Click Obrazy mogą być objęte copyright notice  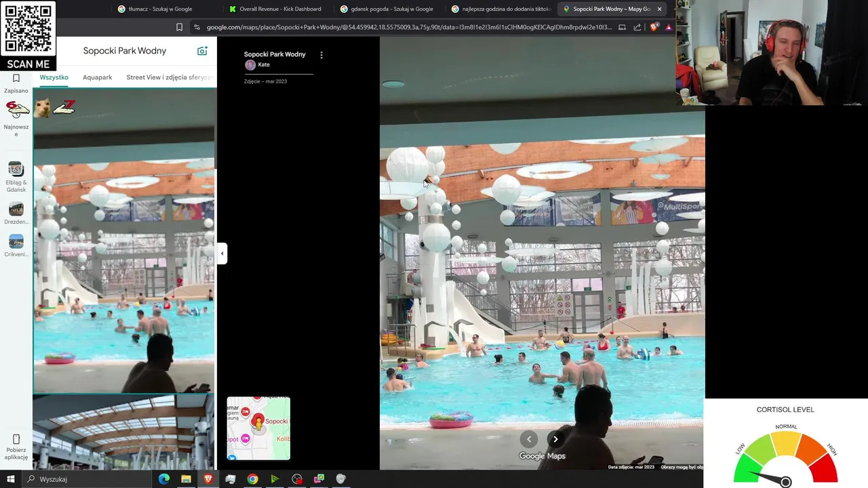(682, 467)
